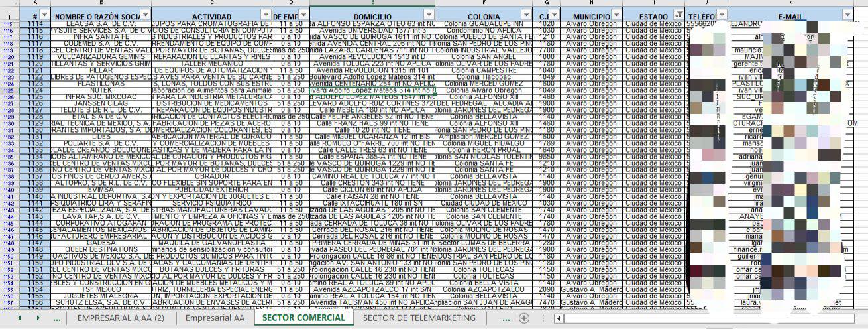Screen dimensions: 868x329
Task: Click the active filter icon on ESTADO
Action: [x=678, y=15]
